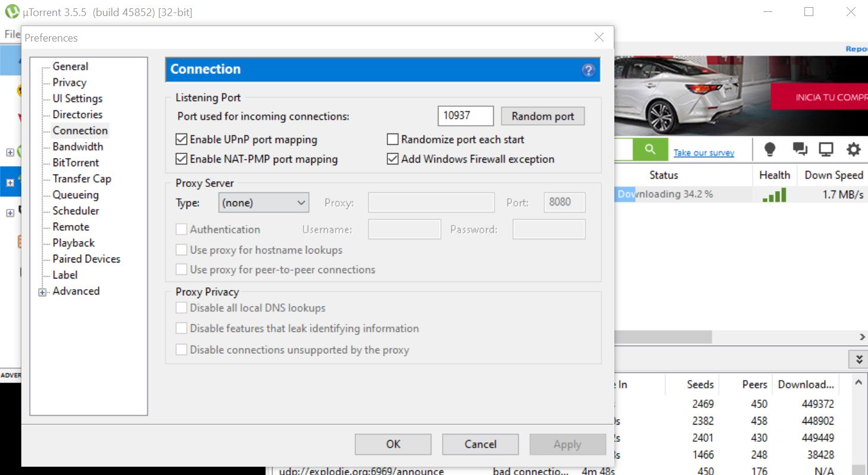Open Paired Devices preferences

86,259
